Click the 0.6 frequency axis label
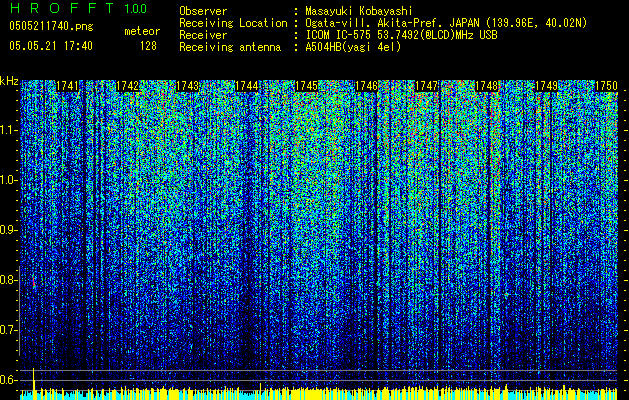629x400 pixels. click(8, 380)
